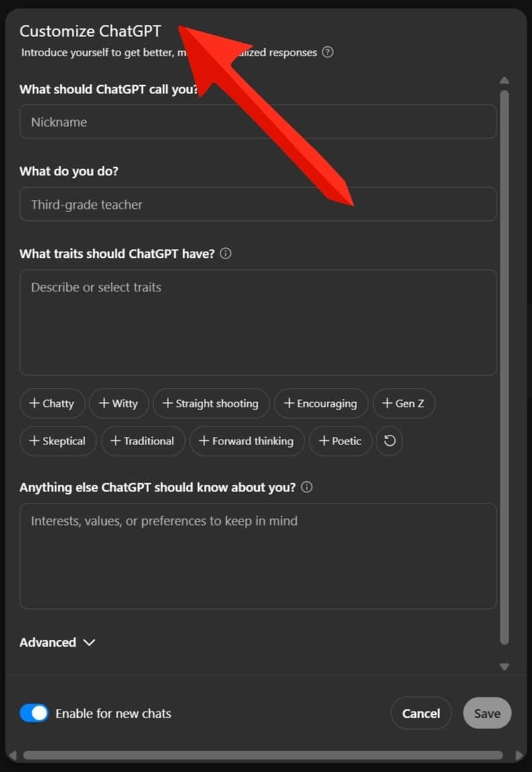Click the help icon beside personalized responses
Viewport: 532px width, 772px height.
tap(328, 52)
